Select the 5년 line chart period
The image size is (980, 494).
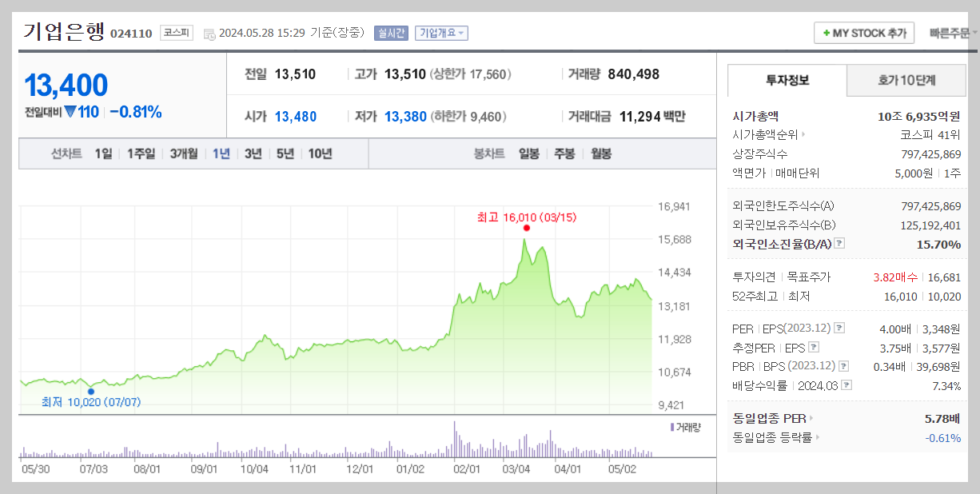coord(285,153)
